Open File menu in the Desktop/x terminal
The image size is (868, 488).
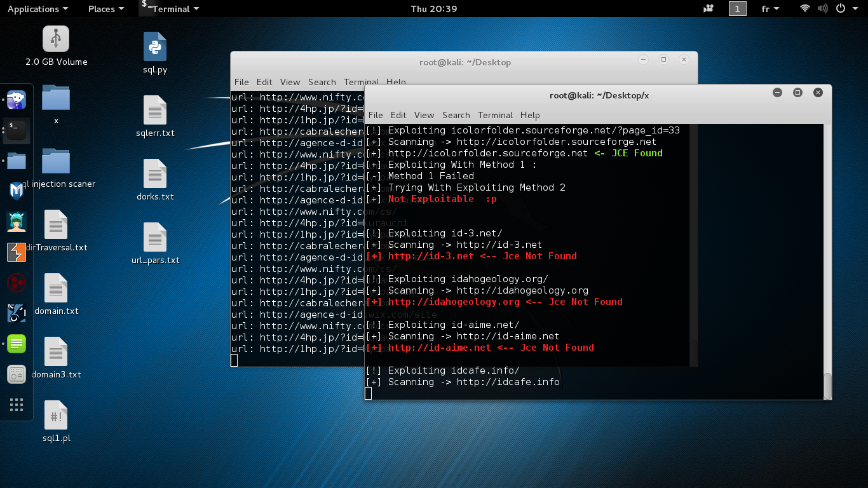pos(376,115)
